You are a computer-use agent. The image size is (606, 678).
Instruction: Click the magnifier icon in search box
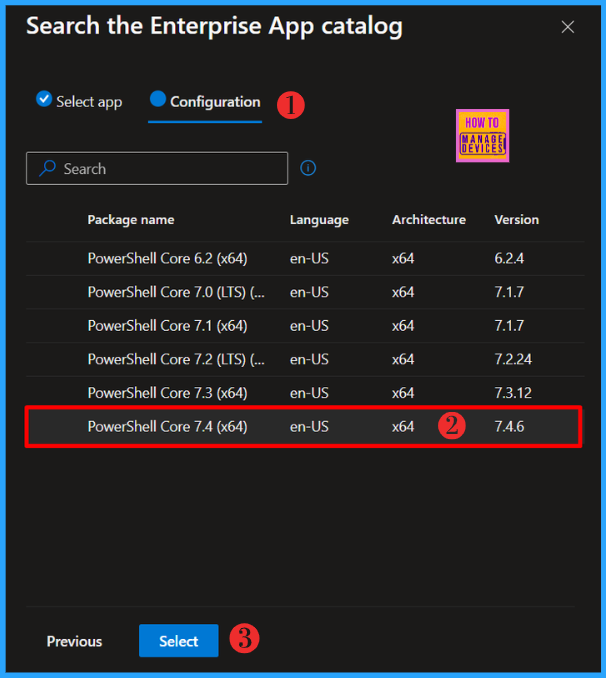click(x=48, y=169)
